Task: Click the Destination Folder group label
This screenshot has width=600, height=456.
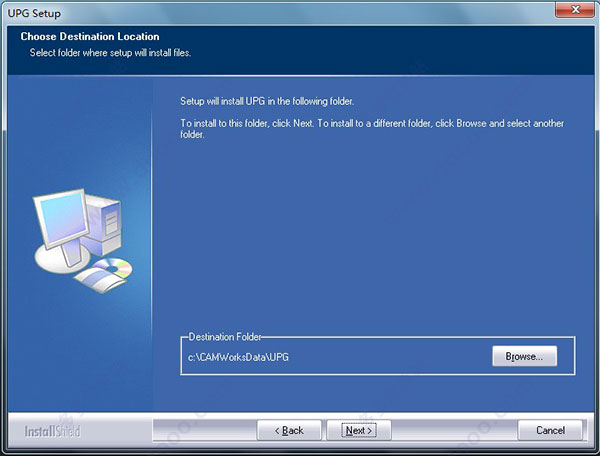Action: (225, 337)
